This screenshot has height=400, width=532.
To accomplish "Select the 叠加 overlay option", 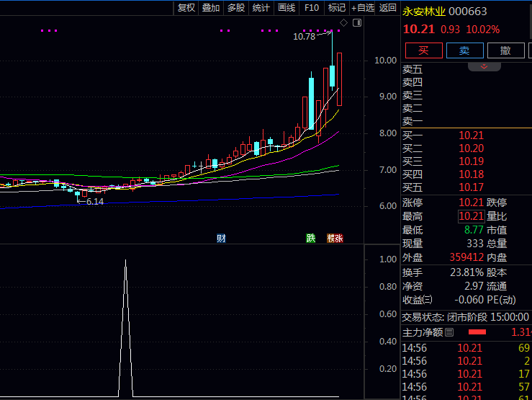I will 211,8.
